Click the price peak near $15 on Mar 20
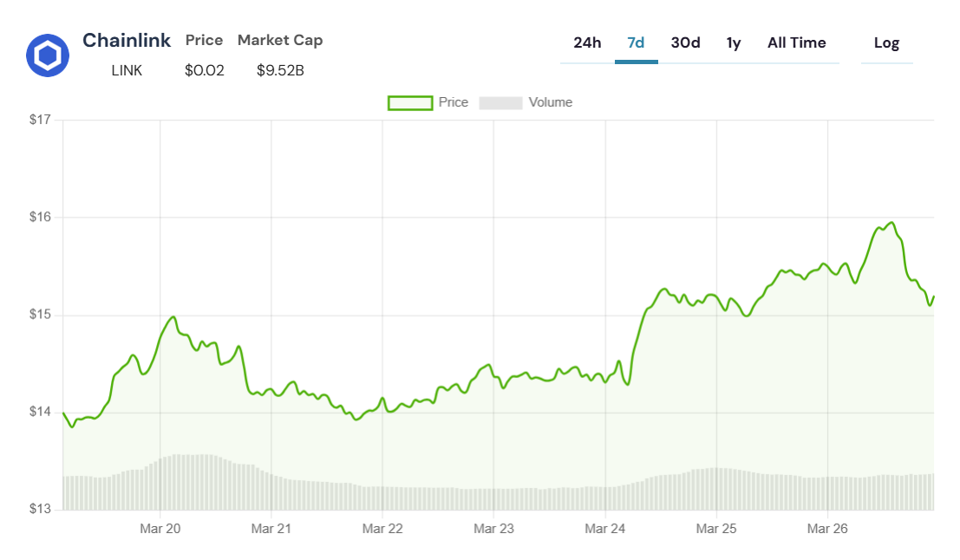The height and width of the screenshot is (560, 960). pyautogui.click(x=174, y=317)
